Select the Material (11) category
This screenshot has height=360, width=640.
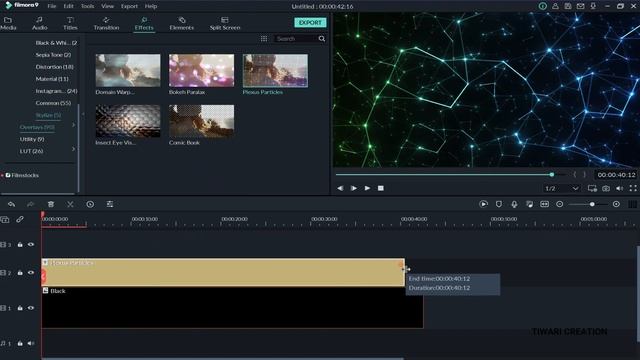52,79
